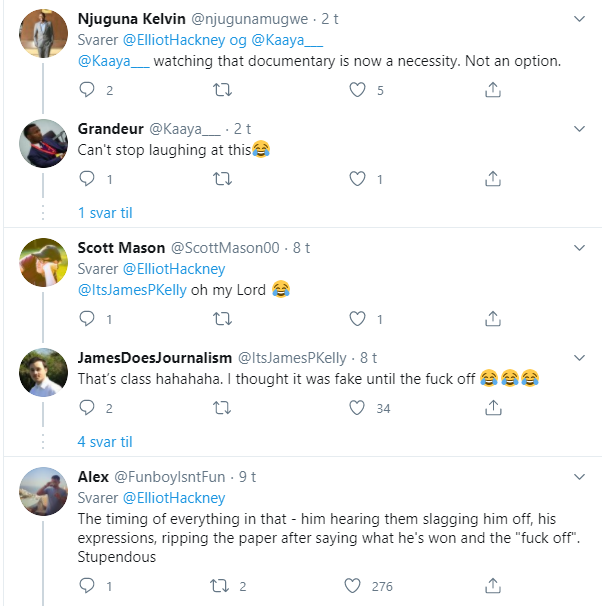Expand the '4 svar til' replies
Image resolution: width=602 pixels, height=606 pixels.
tap(105, 441)
